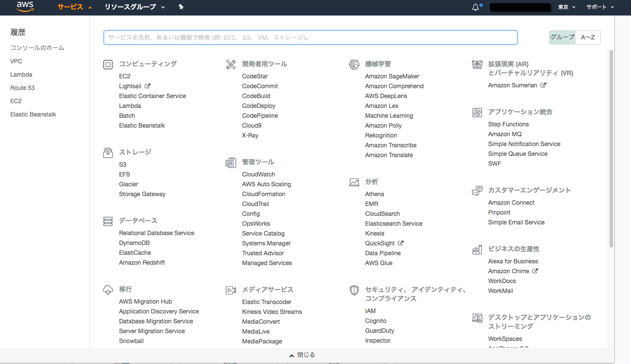Open Lambda from history list

pos(21,75)
